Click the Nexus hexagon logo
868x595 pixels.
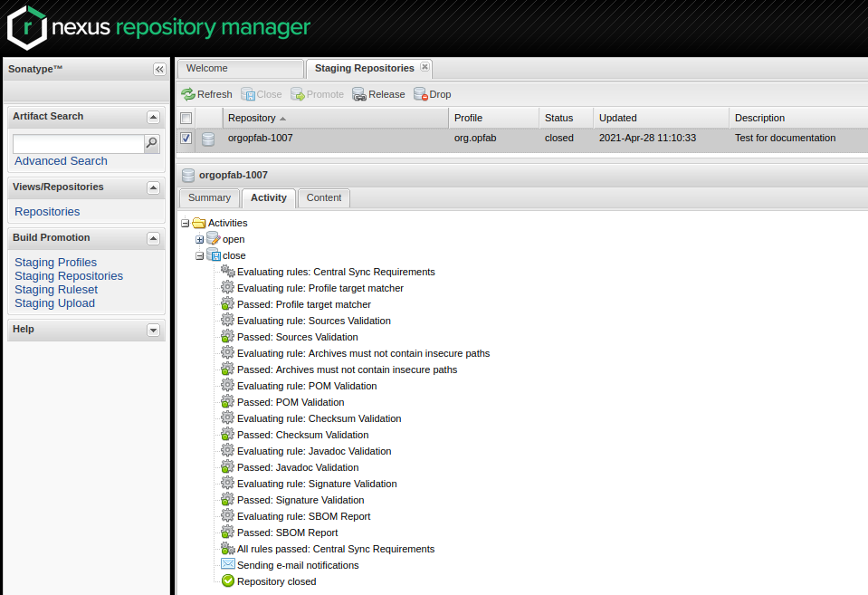pyautogui.click(x=27, y=28)
